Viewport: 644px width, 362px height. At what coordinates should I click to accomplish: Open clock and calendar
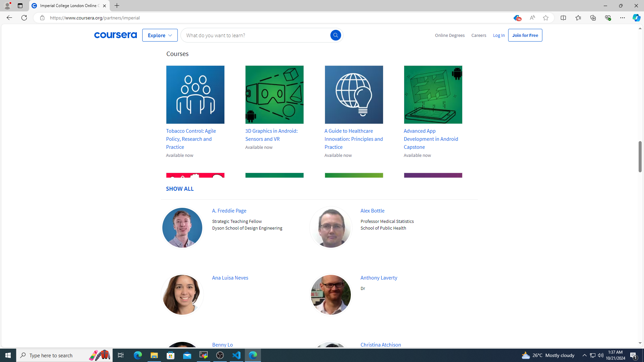coord(615,355)
